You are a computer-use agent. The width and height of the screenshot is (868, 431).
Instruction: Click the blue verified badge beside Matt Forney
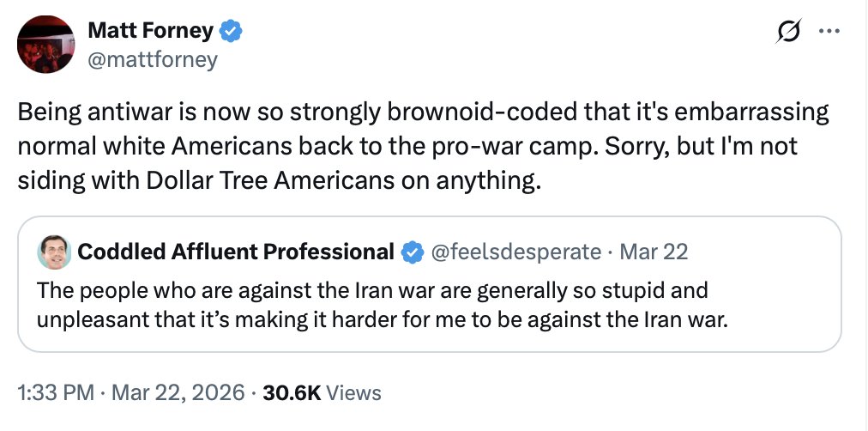232,31
